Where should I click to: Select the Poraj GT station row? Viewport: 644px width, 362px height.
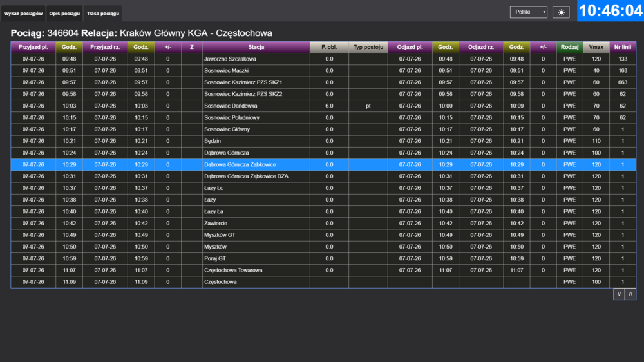pos(323,258)
